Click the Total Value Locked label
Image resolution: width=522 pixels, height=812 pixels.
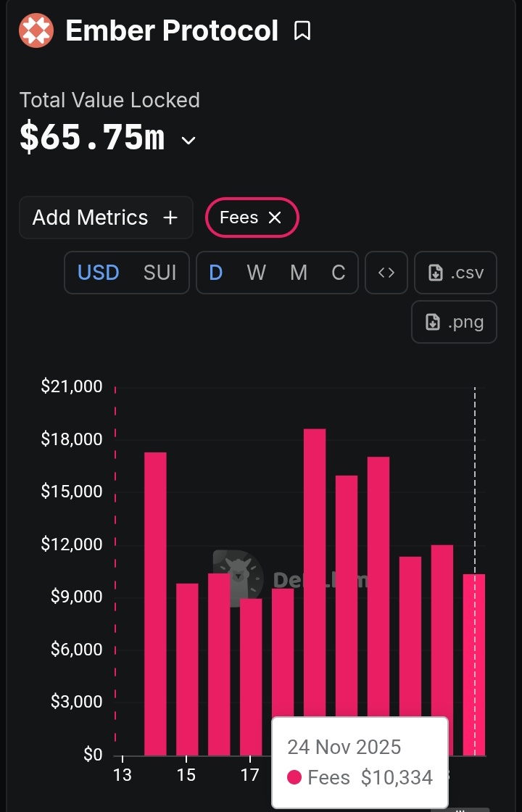click(109, 100)
